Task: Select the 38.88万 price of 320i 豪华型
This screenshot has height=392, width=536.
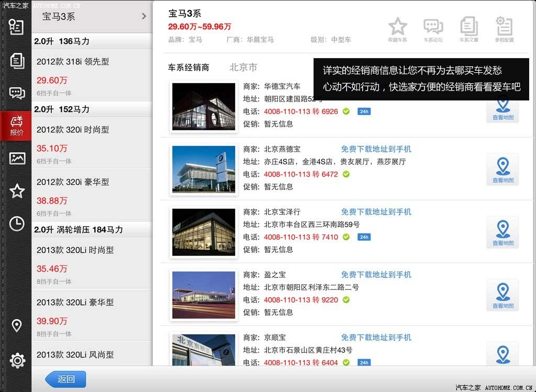Action: click(x=52, y=200)
